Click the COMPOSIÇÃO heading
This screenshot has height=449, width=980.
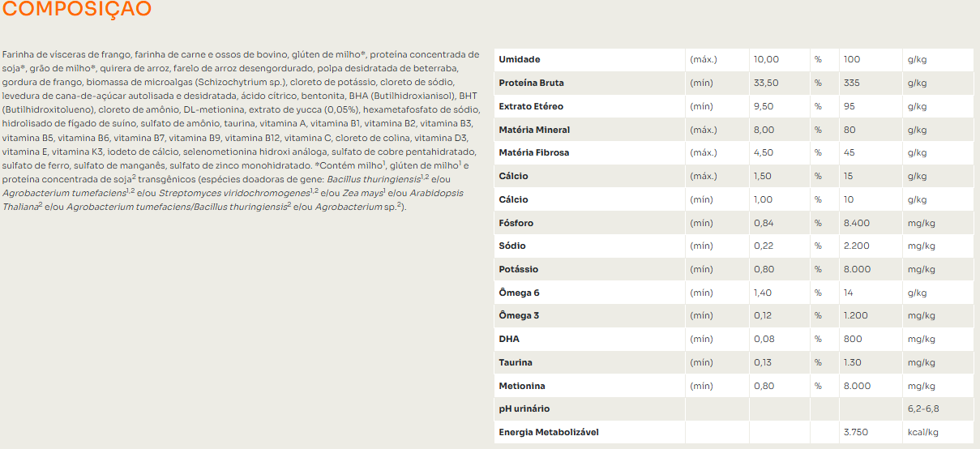pyautogui.click(x=76, y=10)
